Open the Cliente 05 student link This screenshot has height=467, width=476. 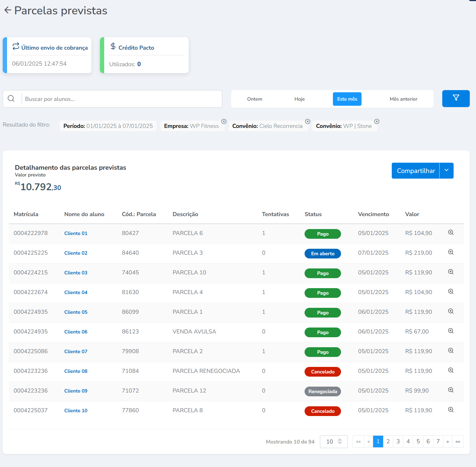click(76, 312)
